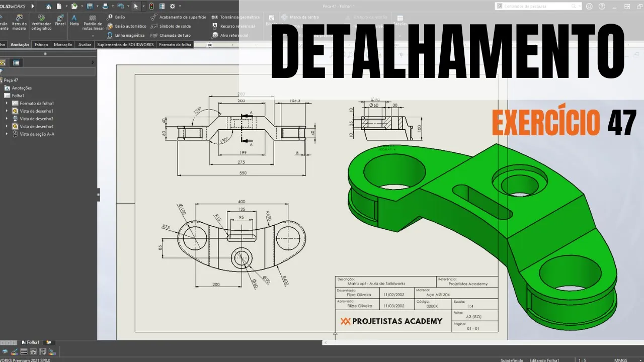Expand the Vista de desenho1 node
This screenshot has width=644, height=362.
[7, 111]
